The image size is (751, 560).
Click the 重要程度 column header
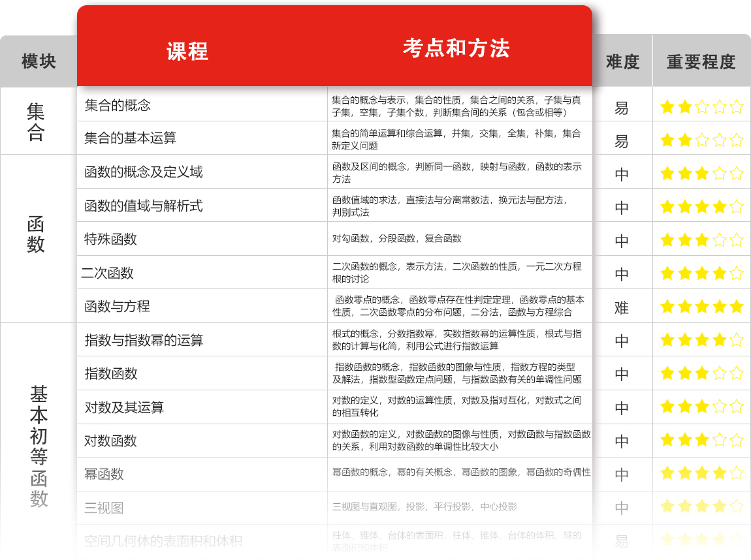point(701,62)
